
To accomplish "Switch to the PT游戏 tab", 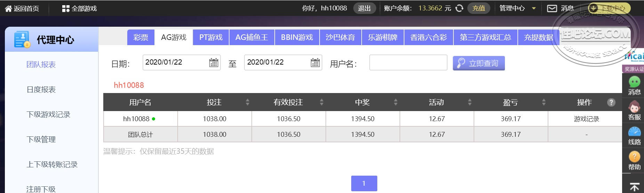I will point(211,37).
